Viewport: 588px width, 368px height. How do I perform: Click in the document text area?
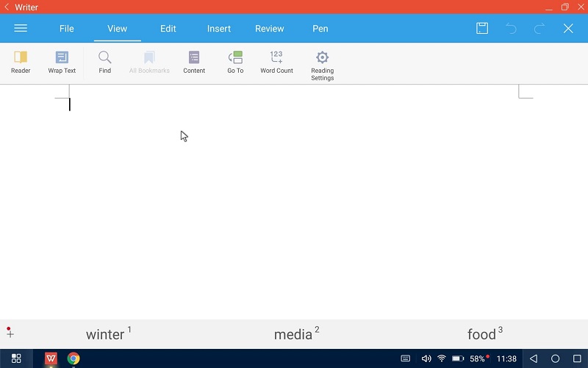click(x=294, y=203)
